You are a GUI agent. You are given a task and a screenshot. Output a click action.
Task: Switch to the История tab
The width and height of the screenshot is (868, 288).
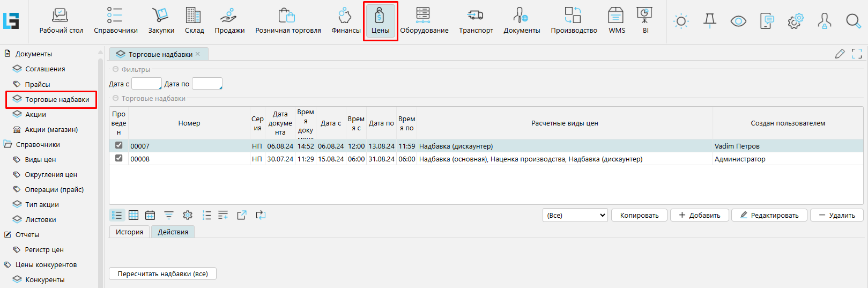coord(129,232)
